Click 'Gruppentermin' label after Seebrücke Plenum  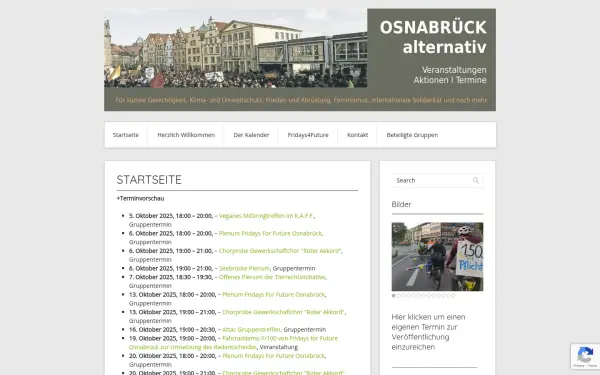[x=294, y=268]
